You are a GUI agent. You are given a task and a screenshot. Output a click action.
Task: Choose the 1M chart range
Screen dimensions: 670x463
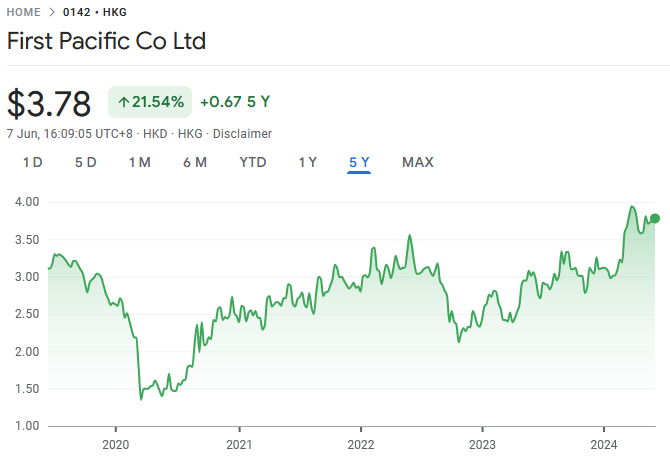point(139,162)
